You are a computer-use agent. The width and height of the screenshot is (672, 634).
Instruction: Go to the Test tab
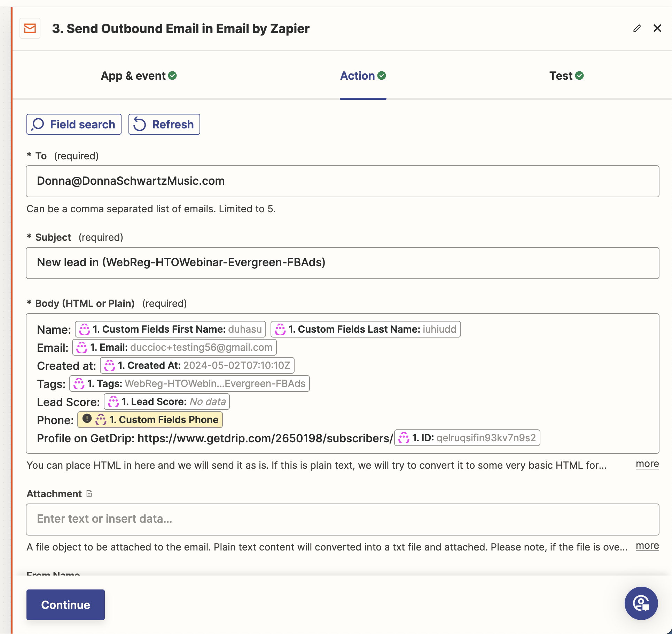point(566,76)
